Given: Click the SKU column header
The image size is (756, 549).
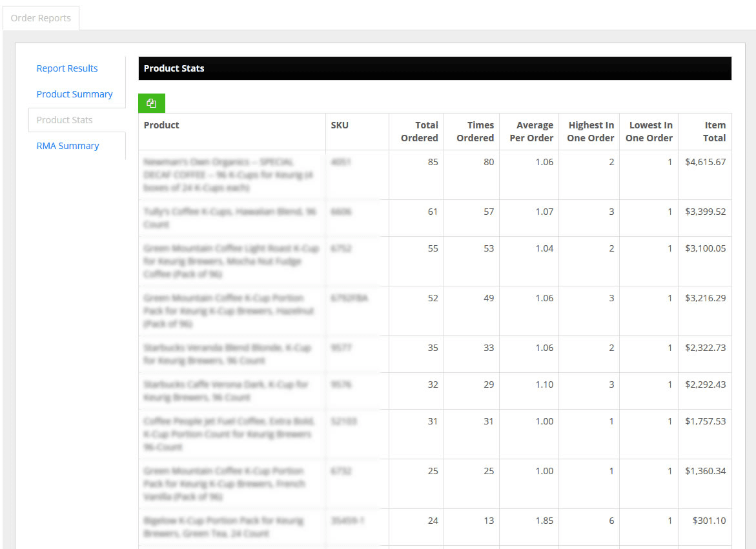Looking at the screenshot, I should tap(340, 125).
